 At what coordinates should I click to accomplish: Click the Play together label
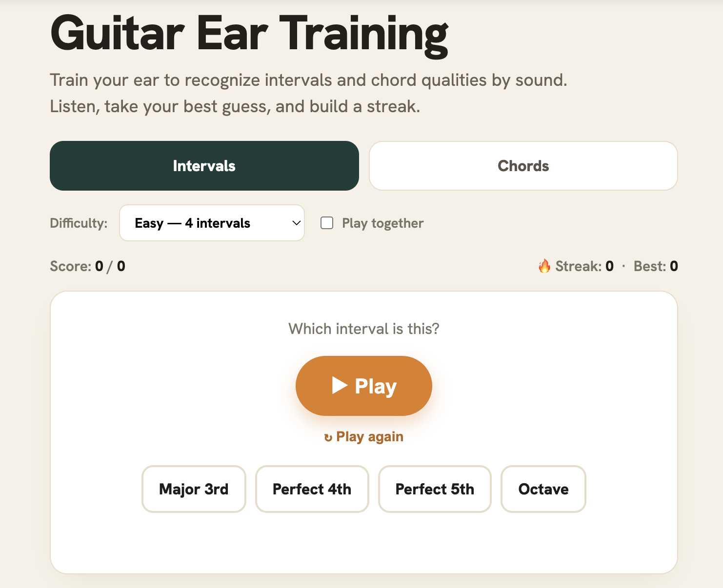point(382,223)
